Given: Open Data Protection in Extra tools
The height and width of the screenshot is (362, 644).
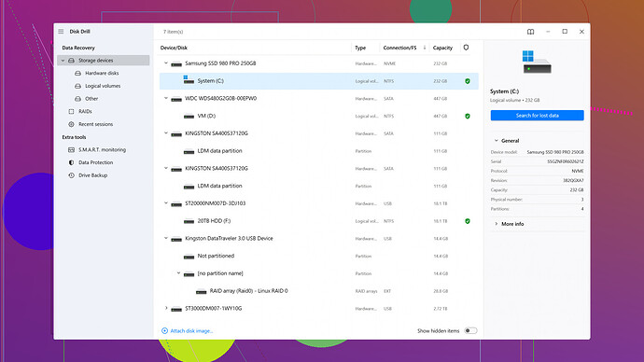Looking at the screenshot, I should click(96, 162).
